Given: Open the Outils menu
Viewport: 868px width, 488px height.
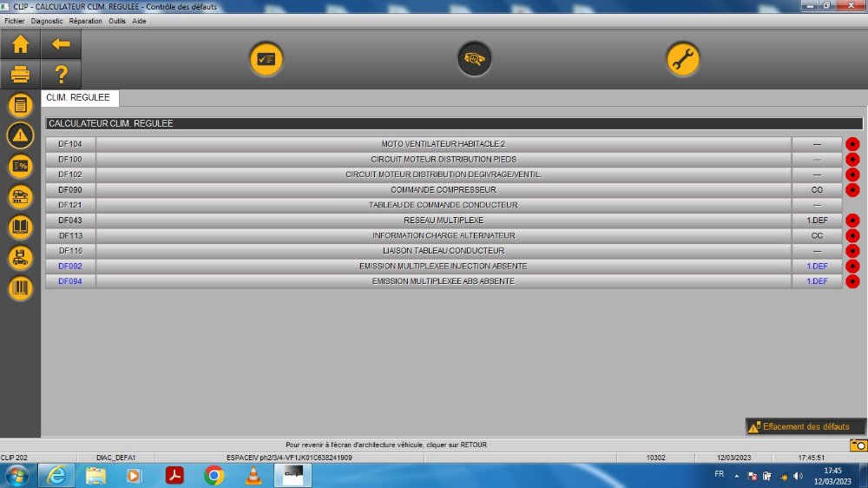Looking at the screenshot, I should point(117,21).
